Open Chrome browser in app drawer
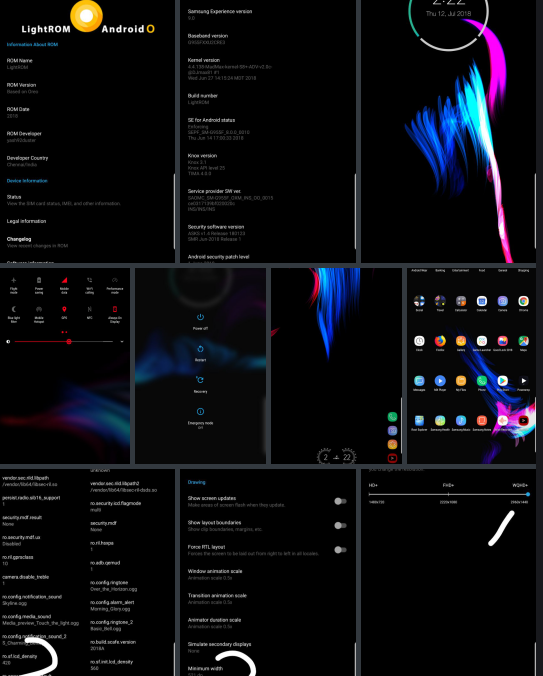543x676 pixels. point(523,301)
